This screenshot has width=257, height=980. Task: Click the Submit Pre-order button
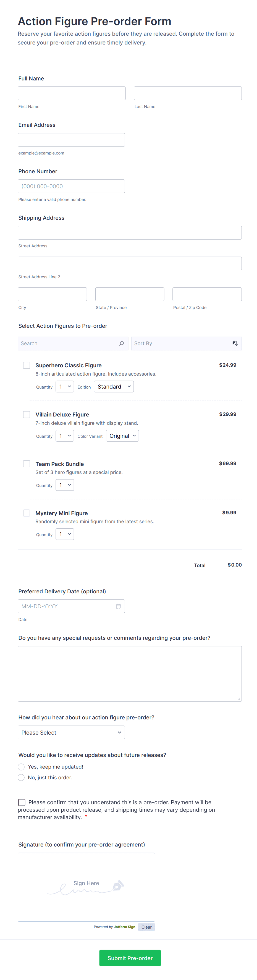[x=130, y=958]
